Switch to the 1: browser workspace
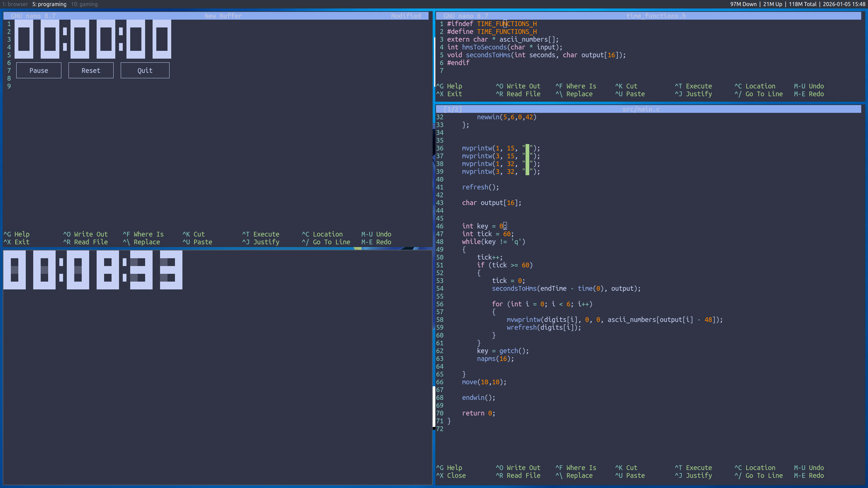Viewport: 868px width, 488px height. coord(15,4)
